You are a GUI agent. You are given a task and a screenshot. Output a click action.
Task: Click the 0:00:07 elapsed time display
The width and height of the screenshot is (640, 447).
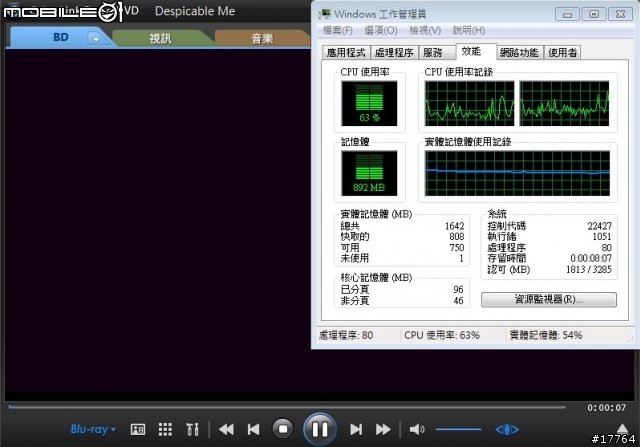[x=607, y=407]
